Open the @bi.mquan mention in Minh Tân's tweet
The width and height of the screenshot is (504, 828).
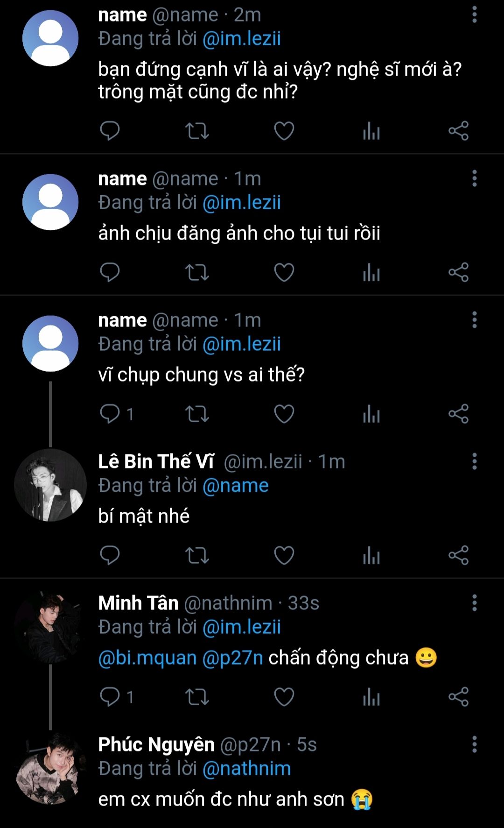147,658
